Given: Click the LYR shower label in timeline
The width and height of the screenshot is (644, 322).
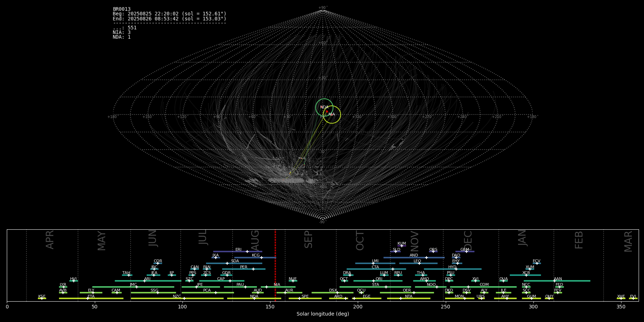Looking at the screenshot, I should [63, 285].
